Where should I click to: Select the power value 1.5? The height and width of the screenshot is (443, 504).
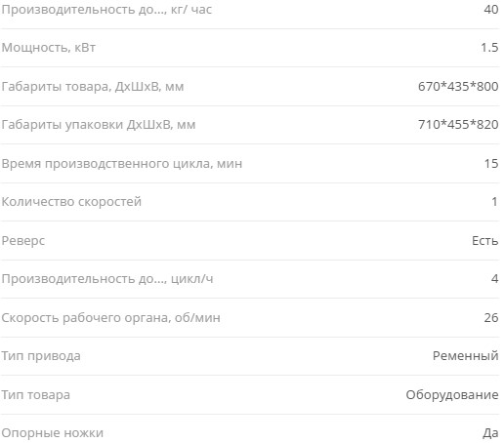coord(489,48)
